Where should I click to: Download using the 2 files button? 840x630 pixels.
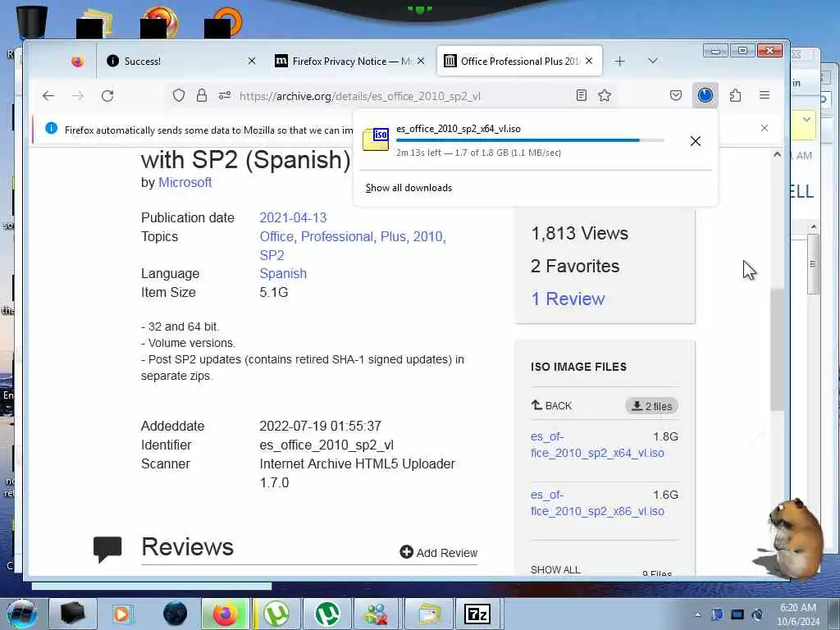651,406
